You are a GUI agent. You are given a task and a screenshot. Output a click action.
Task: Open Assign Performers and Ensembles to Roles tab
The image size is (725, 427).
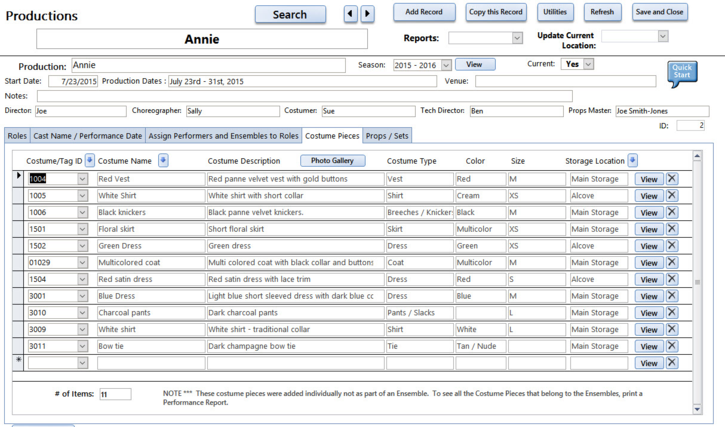[x=223, y=136]
